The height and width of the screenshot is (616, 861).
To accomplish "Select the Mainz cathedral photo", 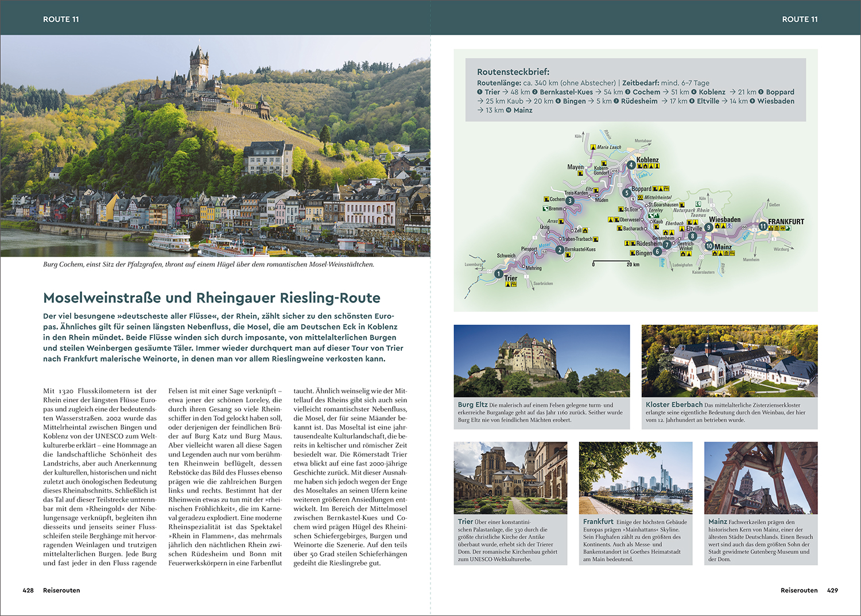I will point(761,478).
